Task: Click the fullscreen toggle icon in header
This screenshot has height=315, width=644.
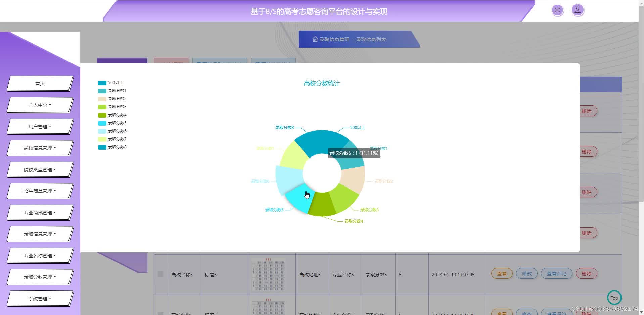Action: (557, 10)
